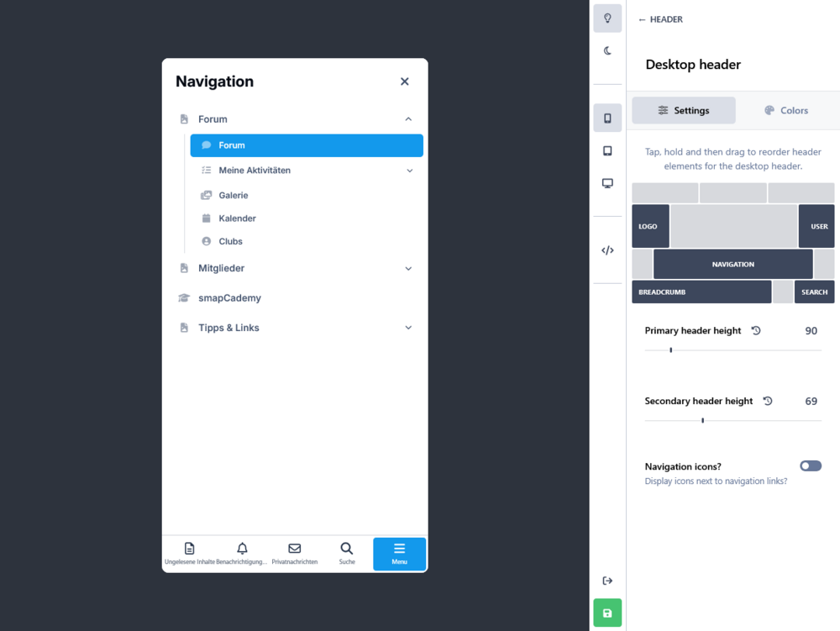This screenshot has height=631, width=840.
Task: Enable the Navigation icons toggle
Action: tap(811, 466)
